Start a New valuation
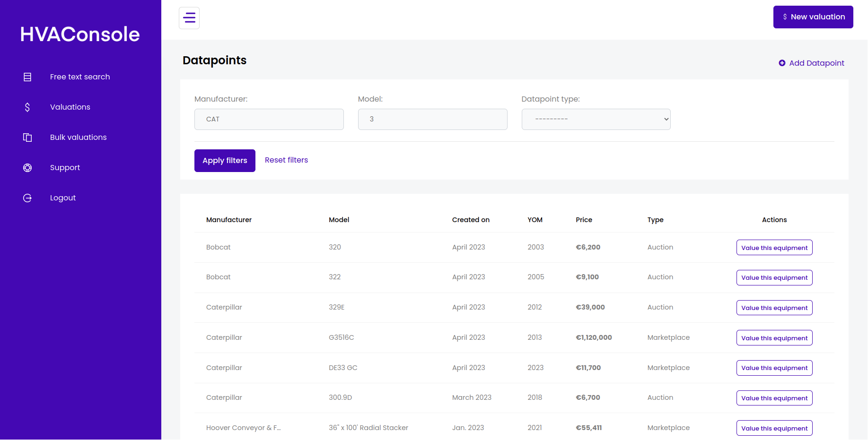 tap(813, 17)
